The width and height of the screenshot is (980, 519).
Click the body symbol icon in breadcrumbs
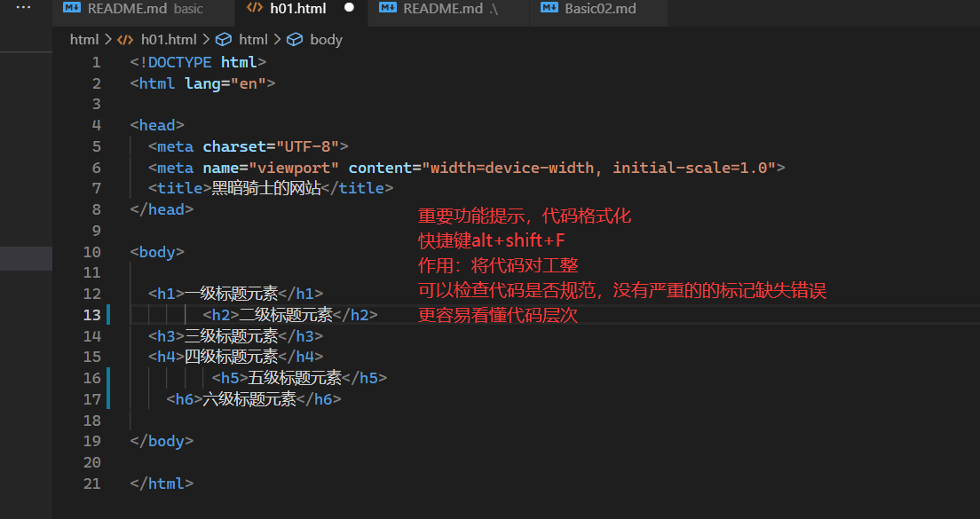294,39
